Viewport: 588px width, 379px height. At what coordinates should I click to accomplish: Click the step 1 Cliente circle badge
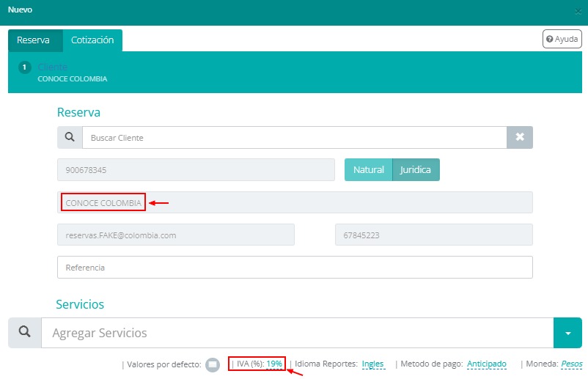point(25,67)
